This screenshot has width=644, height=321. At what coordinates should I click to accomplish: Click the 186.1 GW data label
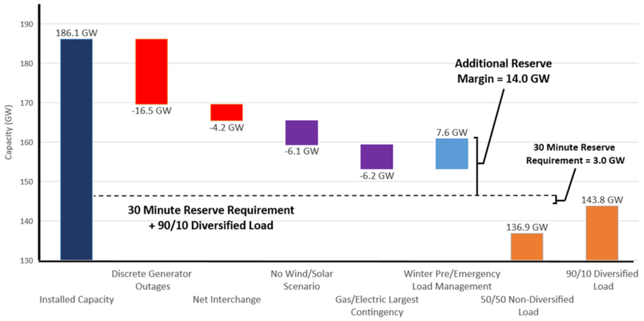tap(77, 32)
